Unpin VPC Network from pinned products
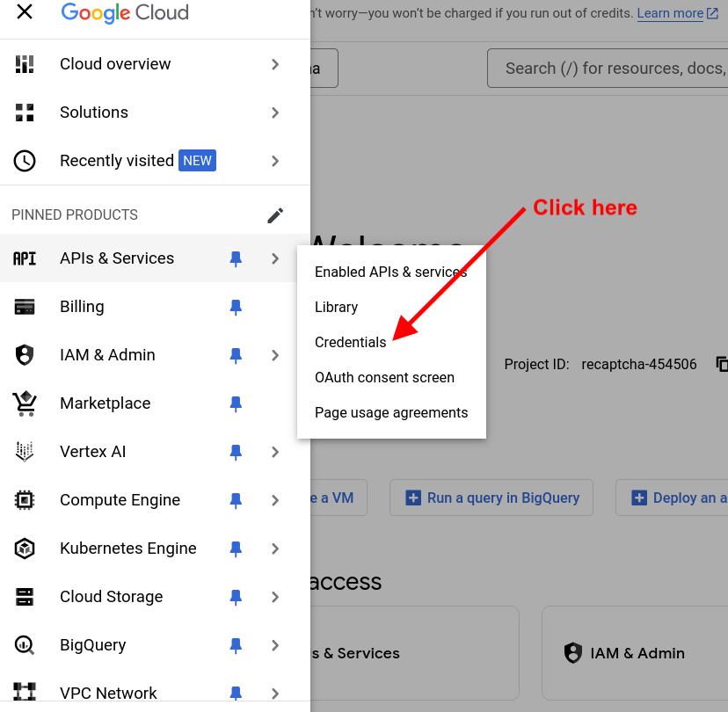728x712 pixels. click(x=236, y=693)
